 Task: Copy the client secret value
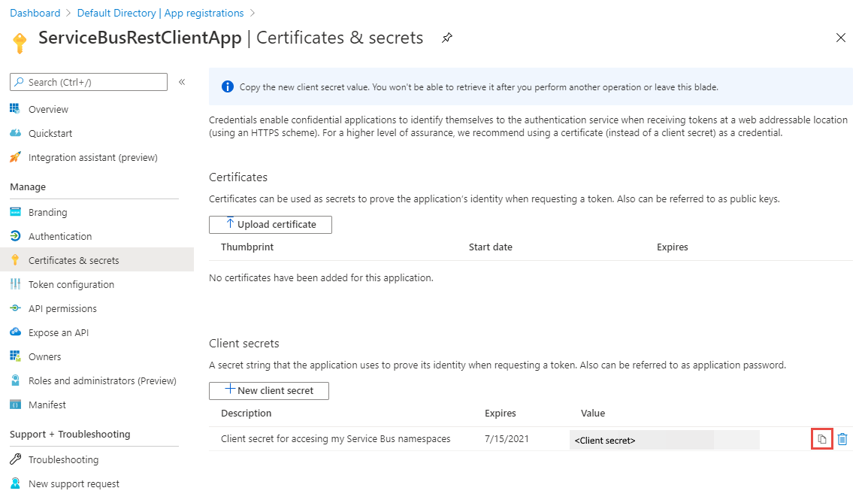click(x=822, y=438)
